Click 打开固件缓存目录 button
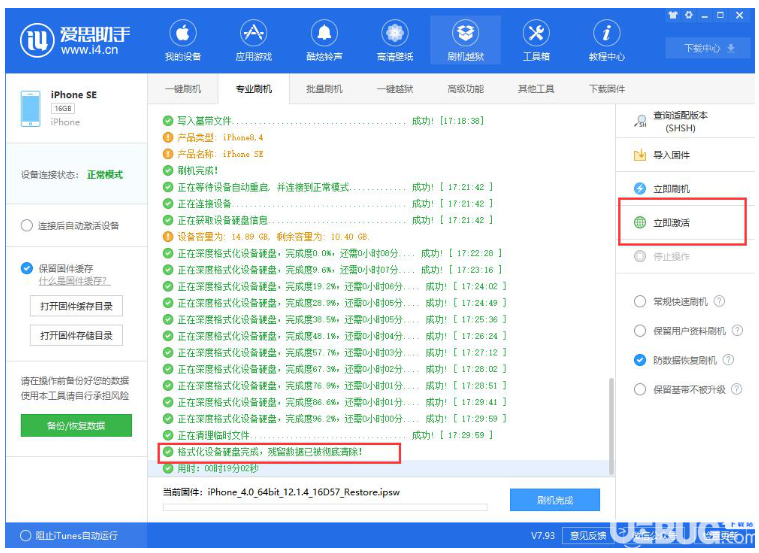Viewport: 759px width, 553px height. (76, 306)
